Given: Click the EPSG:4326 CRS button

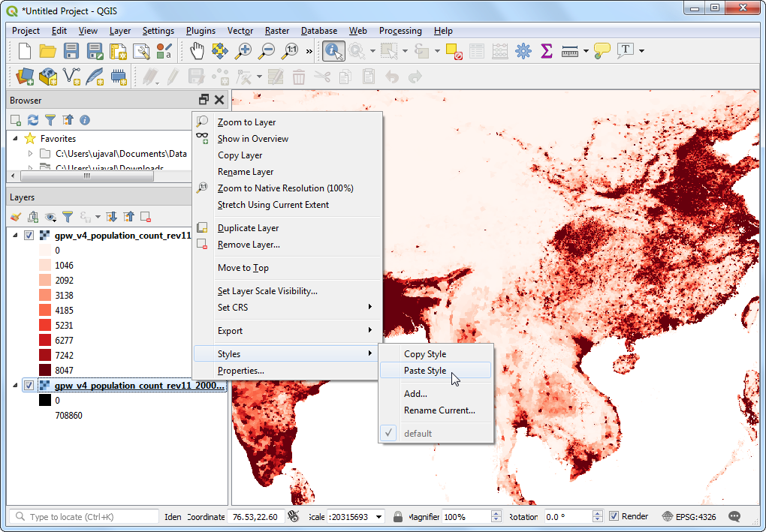Looking at the screenshot, I should coord(688,516).
